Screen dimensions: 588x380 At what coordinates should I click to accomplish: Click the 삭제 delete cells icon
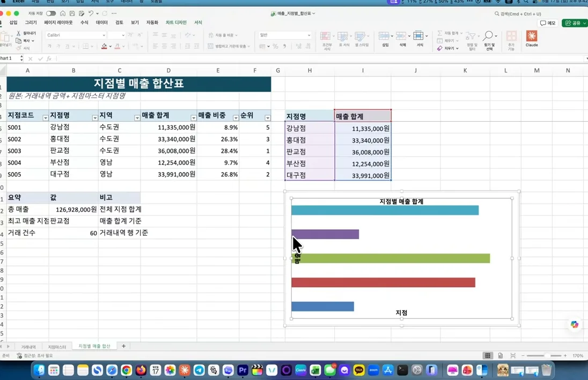[x=401, y=36]
